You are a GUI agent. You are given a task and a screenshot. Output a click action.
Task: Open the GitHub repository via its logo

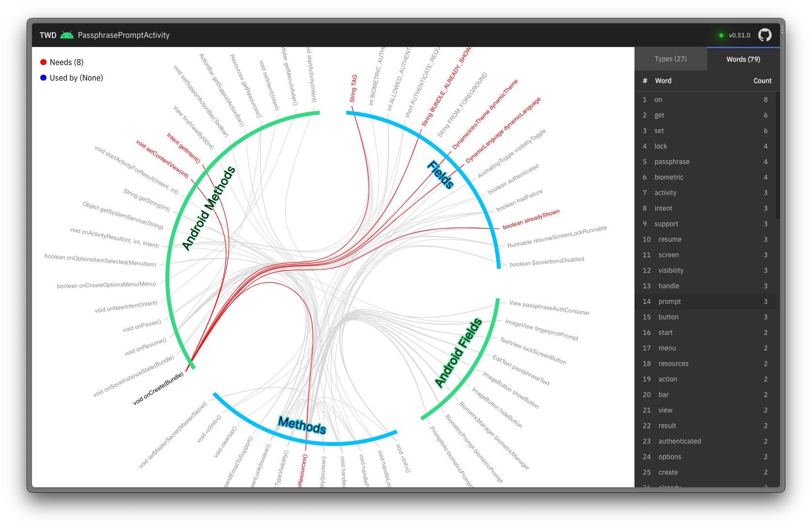click(765, 35)
